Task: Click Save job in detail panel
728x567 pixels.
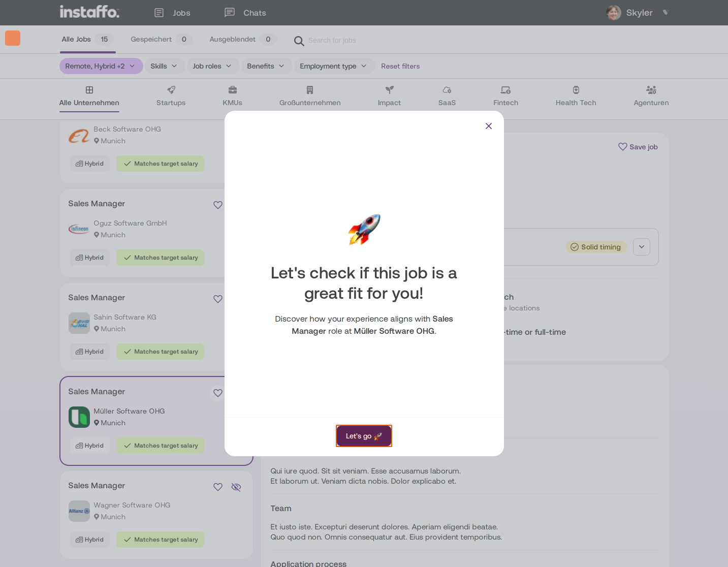Action: click(638, 147)
